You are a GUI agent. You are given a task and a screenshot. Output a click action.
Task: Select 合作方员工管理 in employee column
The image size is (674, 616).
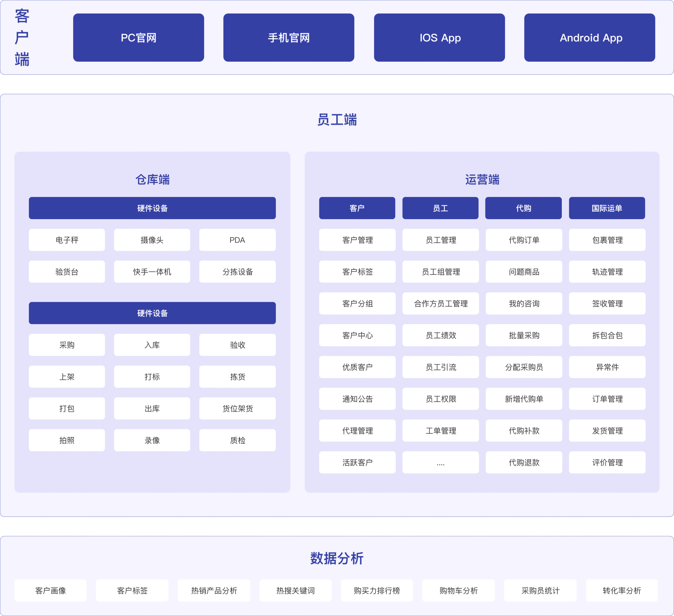(441, 303)
